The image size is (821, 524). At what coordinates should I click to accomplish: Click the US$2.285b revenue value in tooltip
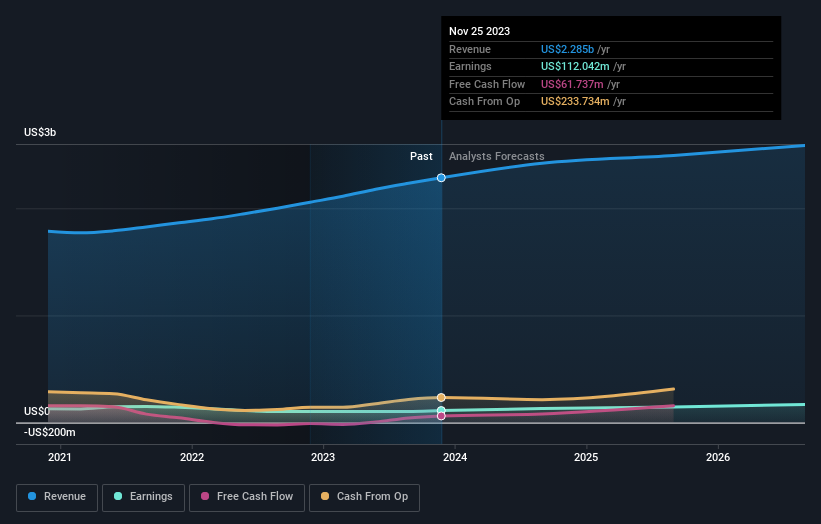[x=567, y=49]
